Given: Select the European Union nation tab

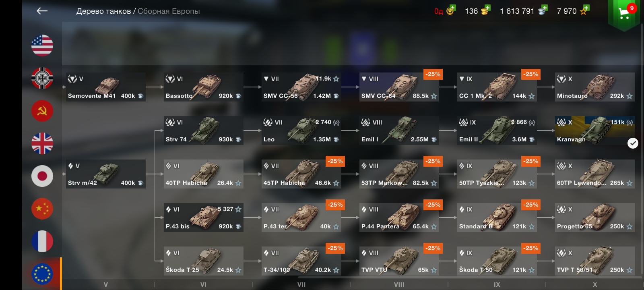Looking at the screenshot, I should point(42,274).
